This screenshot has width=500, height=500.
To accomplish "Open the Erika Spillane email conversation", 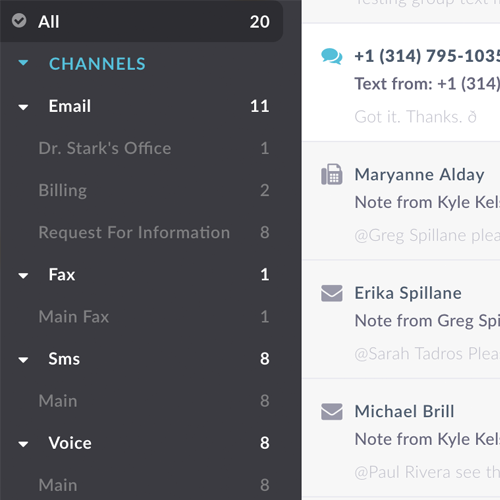I will tap(401, 319).
